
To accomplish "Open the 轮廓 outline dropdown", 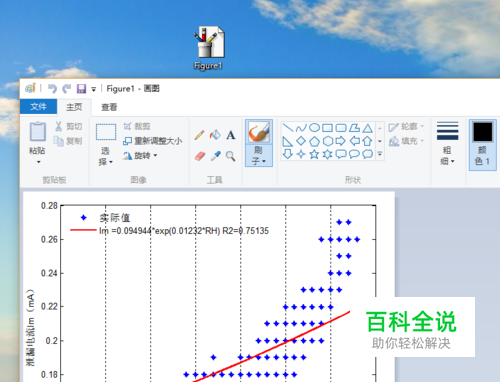I will click(406, 127).
